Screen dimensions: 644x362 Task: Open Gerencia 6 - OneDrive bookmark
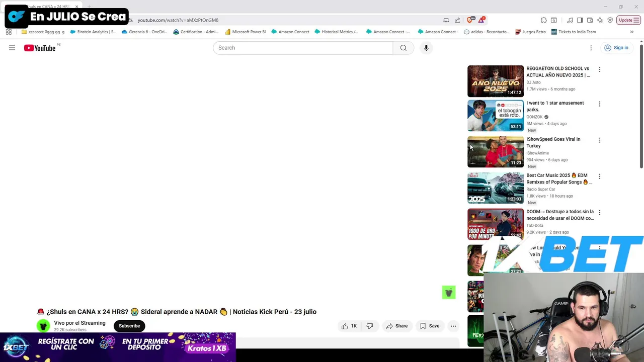pyautogui.click(x=144, y=32)
